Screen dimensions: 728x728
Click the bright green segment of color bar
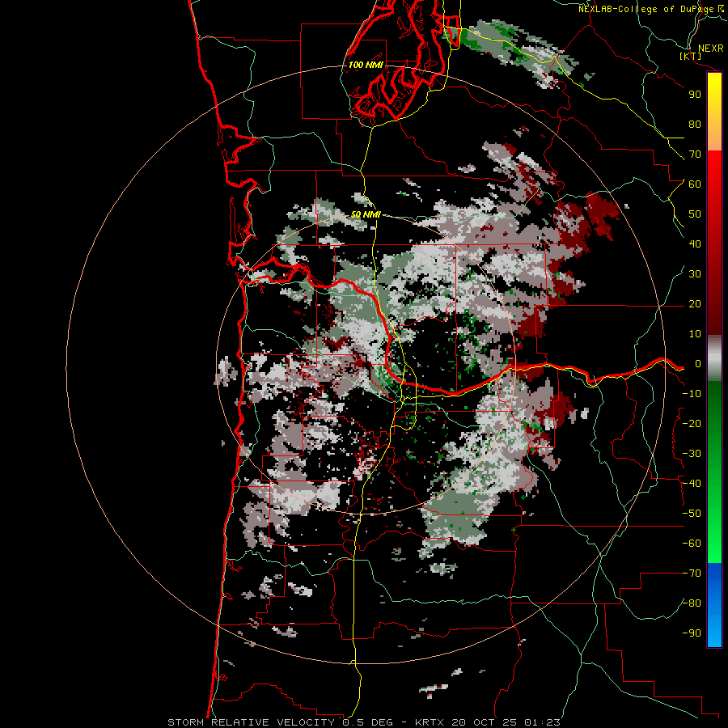click(714, 525)
